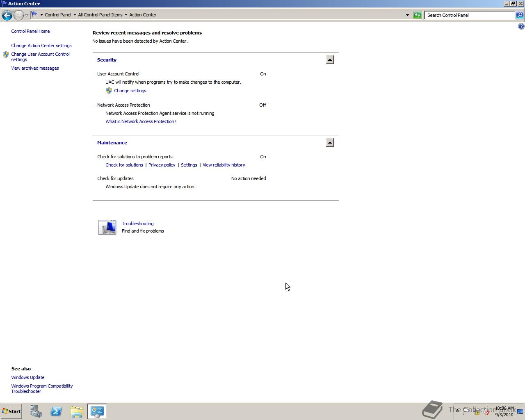Screen dimensions: 525x420
Task: Open Server Manager from taskbar
Action: 36,411
